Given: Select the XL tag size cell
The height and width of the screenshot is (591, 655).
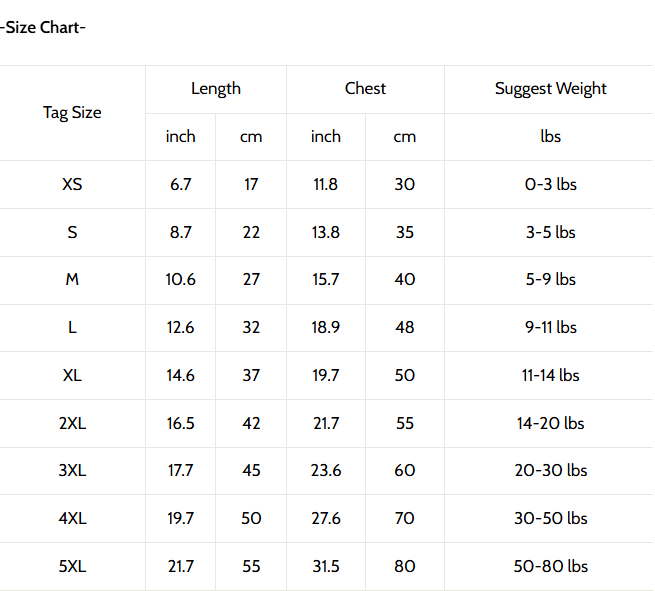Looking at the screenshot, I should [x=72, y=376].
